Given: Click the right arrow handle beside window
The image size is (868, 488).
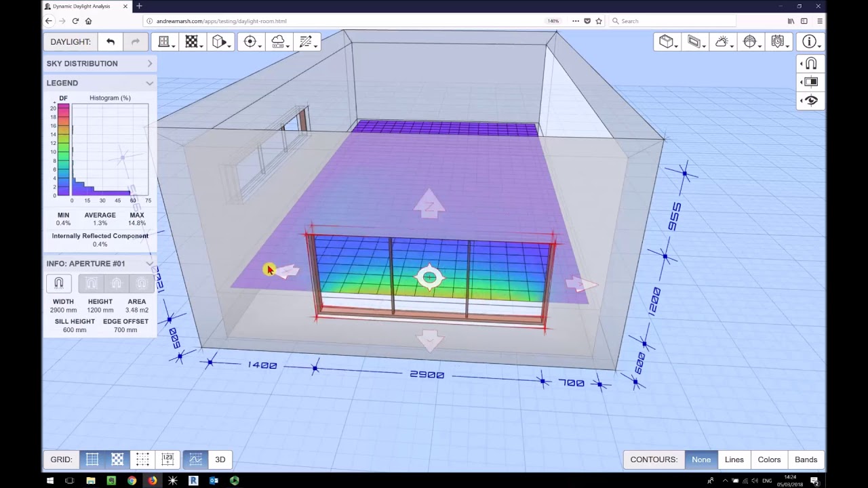Looking at the screenshot, I should (580, 284).
